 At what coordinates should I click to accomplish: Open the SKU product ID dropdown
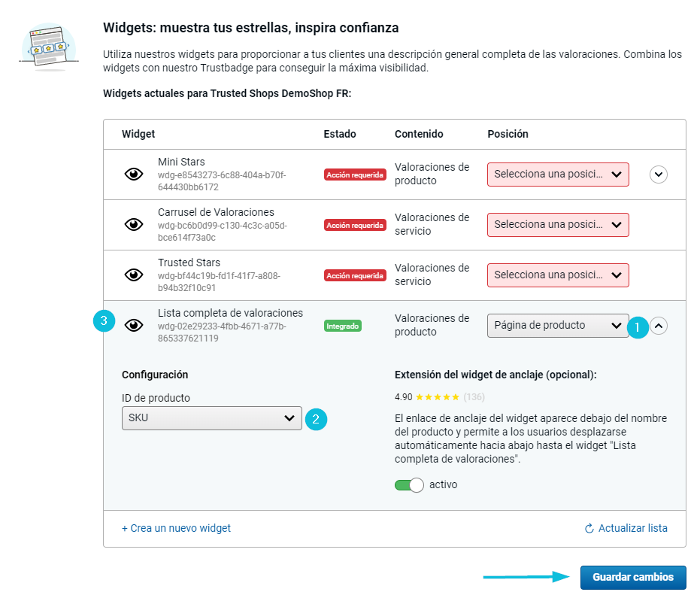pos(211,418)
